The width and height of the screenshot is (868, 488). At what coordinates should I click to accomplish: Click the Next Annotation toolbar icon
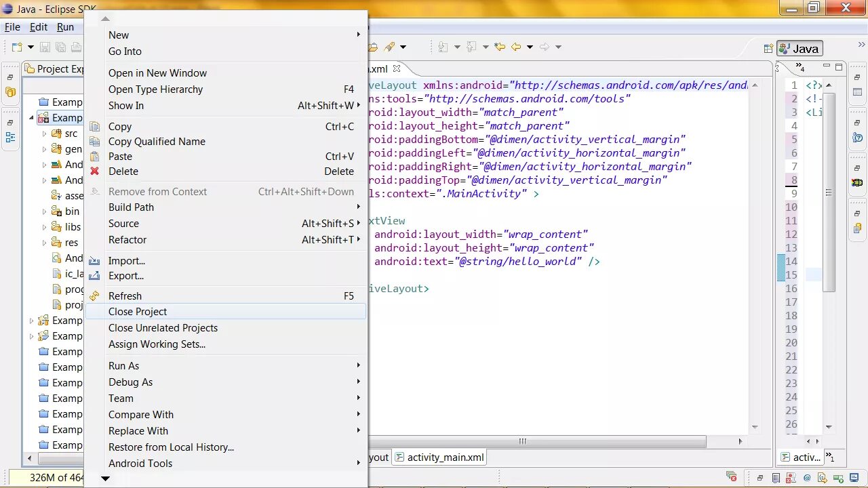(443, 47)
